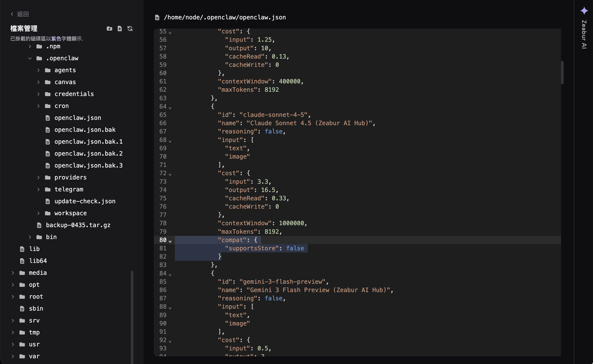The height and width of the screenshot is (364, 593).
Task: Click the file icon next to sbin
Action: [22, 309]
